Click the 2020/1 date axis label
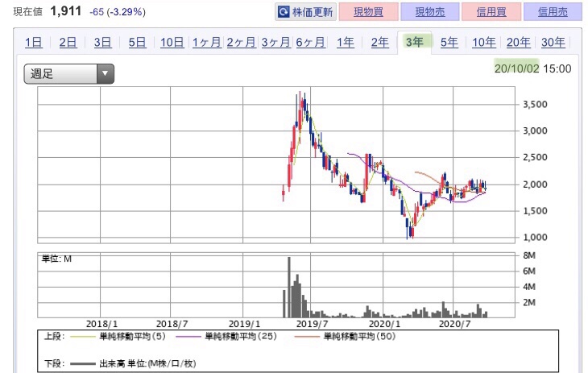The height and width of the screenshot is (373, 588). 385,324
